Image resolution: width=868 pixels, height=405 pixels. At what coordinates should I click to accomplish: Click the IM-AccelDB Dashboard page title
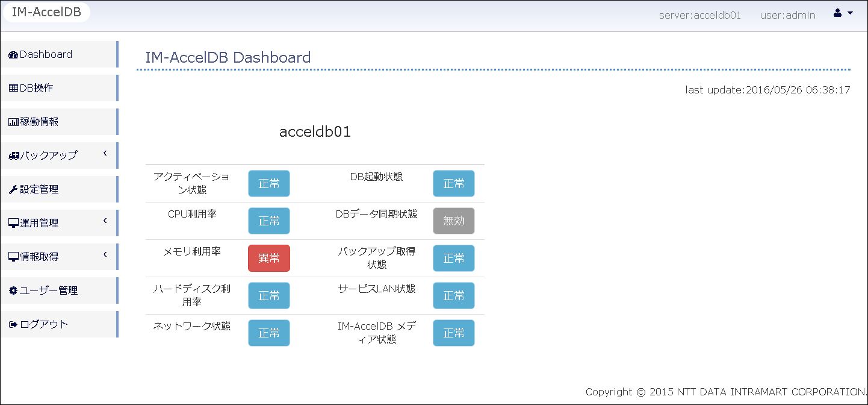(228, 57)
